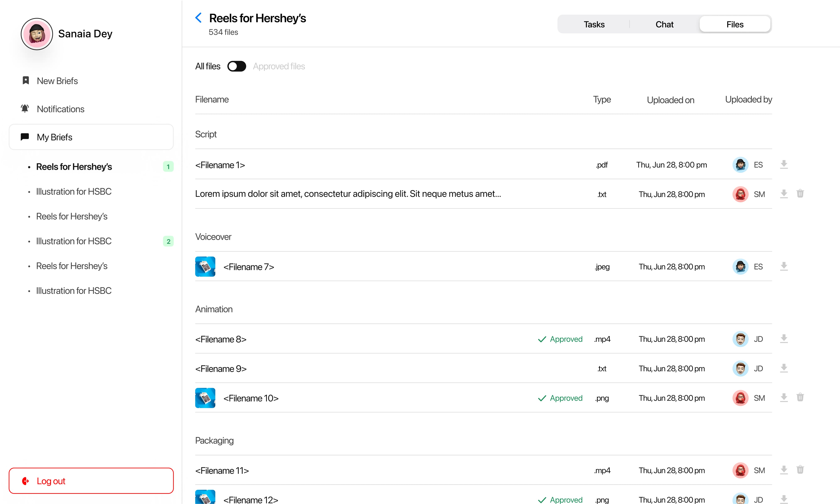The width and height of the screenshot is (840, 504).
Task: Click trash icon for Filename 10
Action: tap(800, 397)
